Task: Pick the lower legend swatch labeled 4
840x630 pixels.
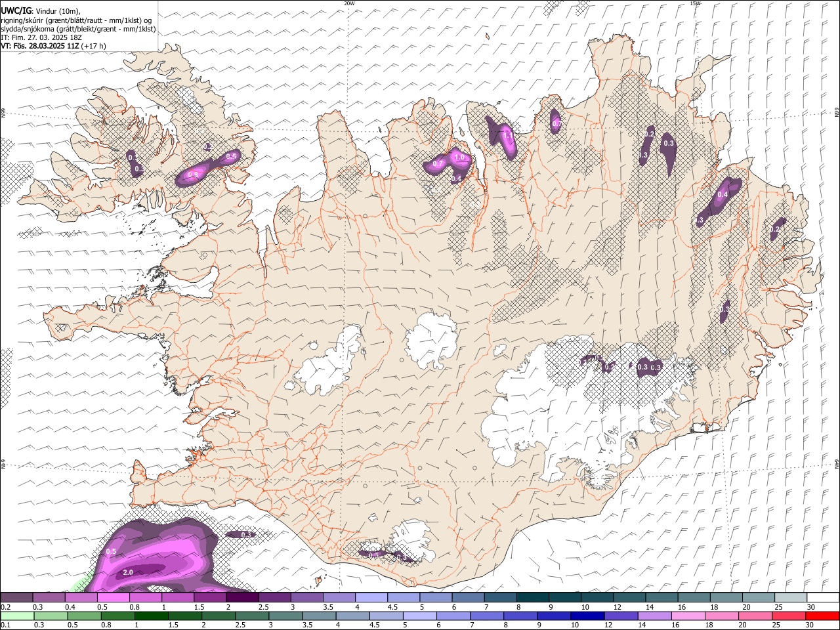Action: [x=352, y=616]
